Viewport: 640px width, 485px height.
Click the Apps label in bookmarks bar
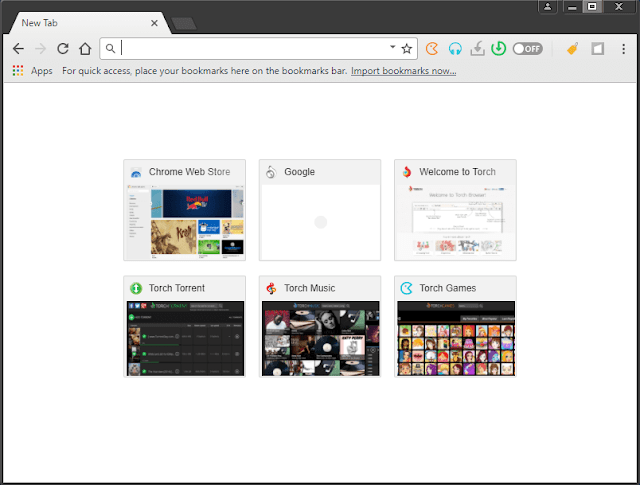coord(42,71)
